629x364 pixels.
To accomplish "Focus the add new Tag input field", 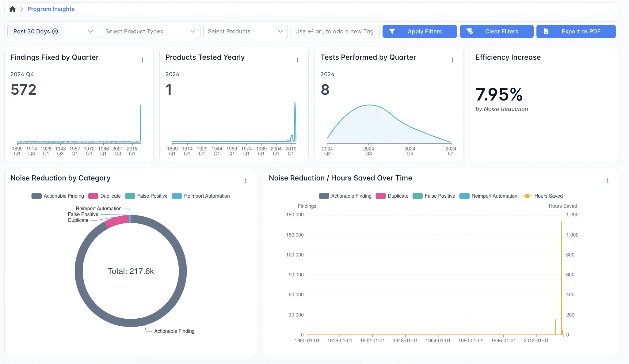I will coord(335,31).
